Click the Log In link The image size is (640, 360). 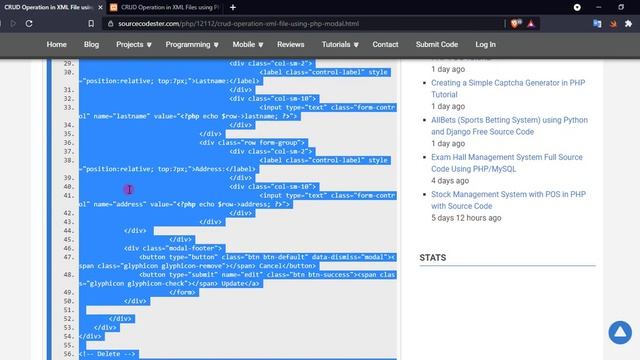tap(485, 44)
